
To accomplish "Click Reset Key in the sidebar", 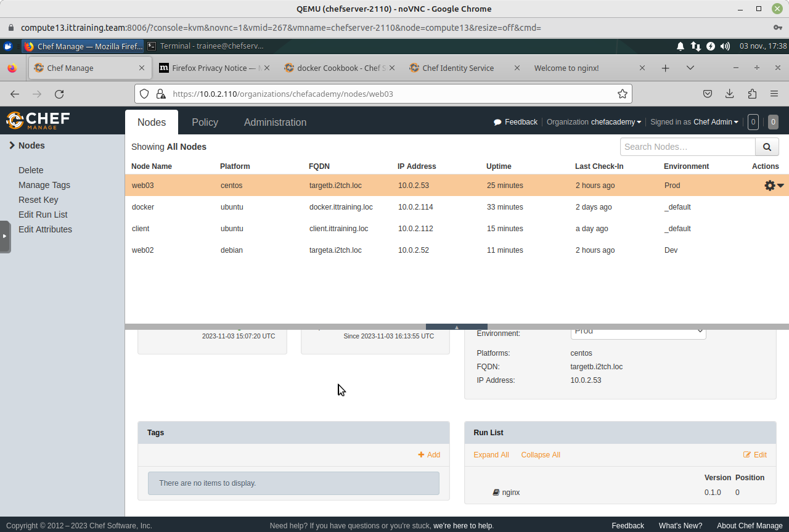I will tap(38, 200).
